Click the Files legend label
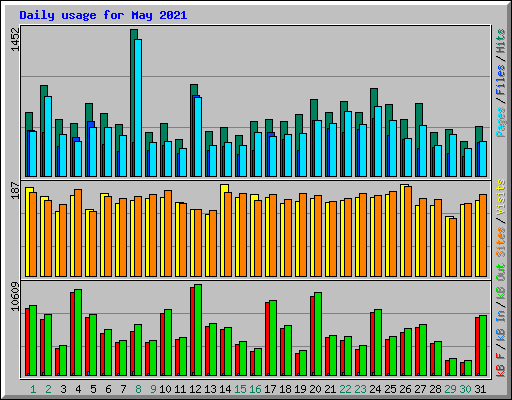 [x=501, y=80]
